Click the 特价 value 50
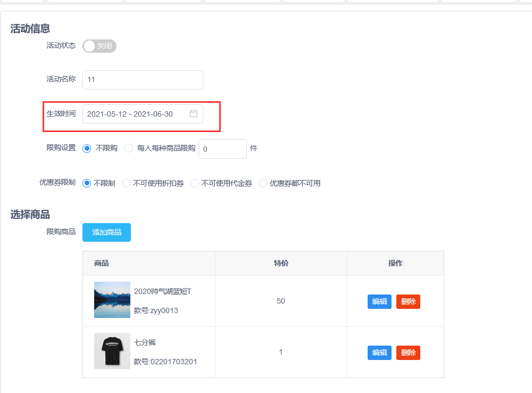Image resolution: width=532 pixels, height=393 pixels. coord(280,301)
